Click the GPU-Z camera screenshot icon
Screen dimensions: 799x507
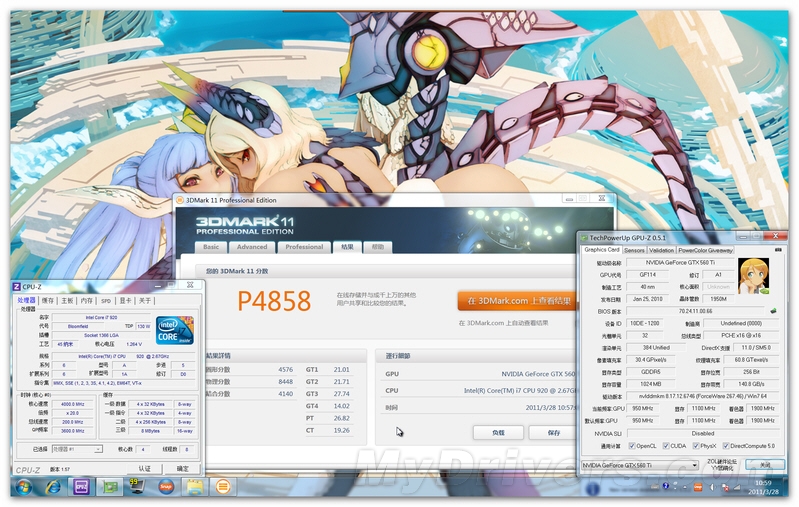778,250
